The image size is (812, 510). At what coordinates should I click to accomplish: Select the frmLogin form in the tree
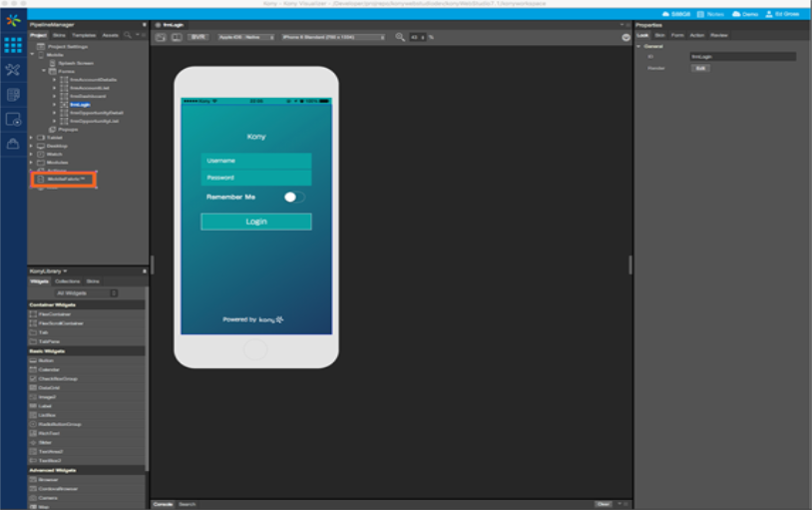(x=80, y=105)
